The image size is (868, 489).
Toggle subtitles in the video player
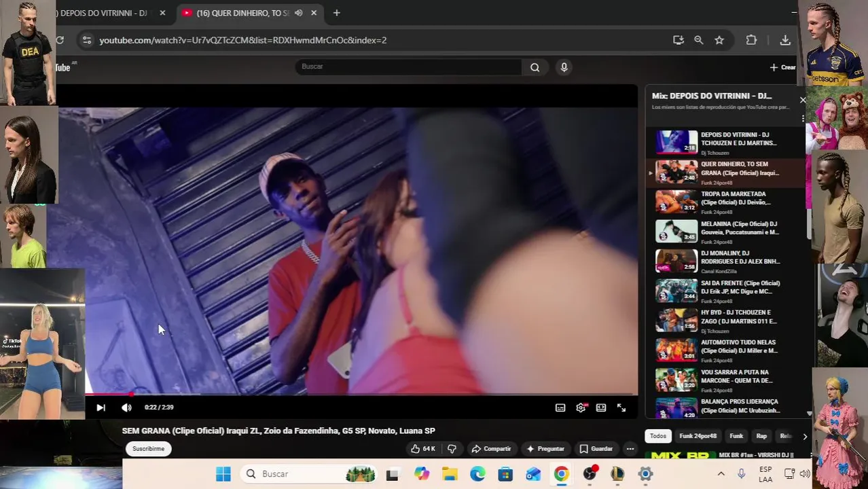560,407
